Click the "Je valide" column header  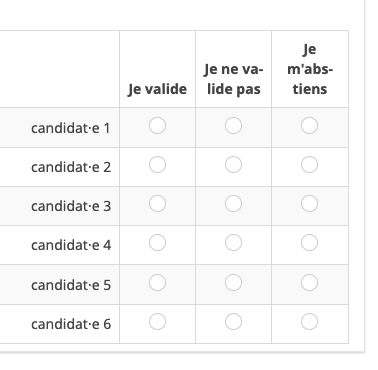tap(157, 89)
